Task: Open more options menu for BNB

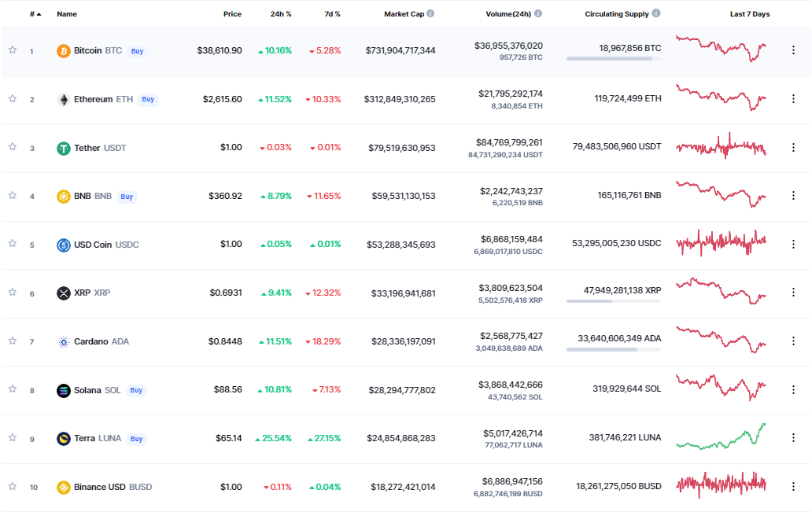Action: tap(793, 196)
